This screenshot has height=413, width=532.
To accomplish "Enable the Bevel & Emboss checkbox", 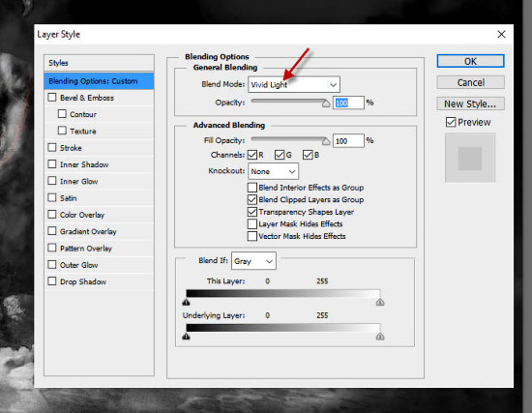I will [x=52, y=98].
